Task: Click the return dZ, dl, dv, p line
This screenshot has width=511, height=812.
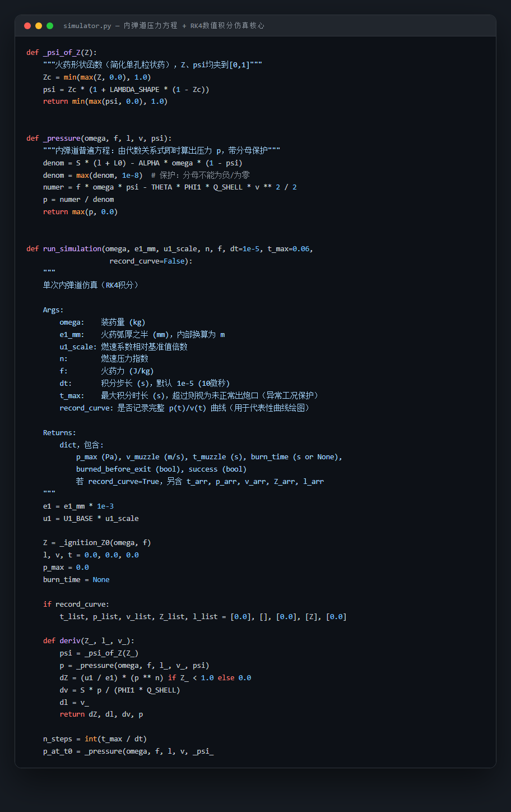Action: [x=101, y=714]
